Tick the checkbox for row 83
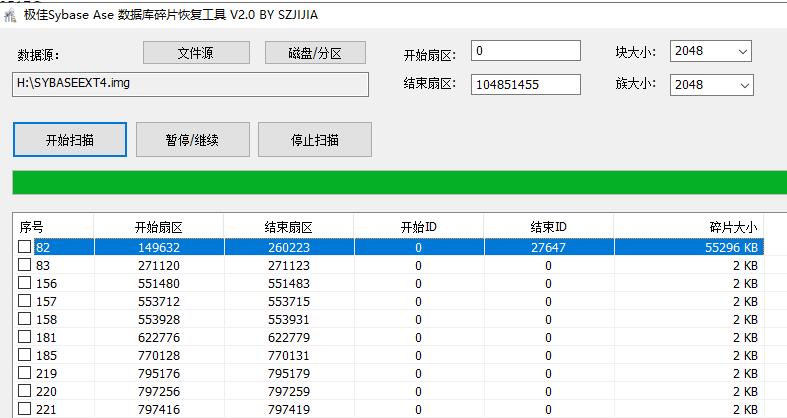This screenshot has width=787, height=418. pyautogui.click(x=25, y=265)
